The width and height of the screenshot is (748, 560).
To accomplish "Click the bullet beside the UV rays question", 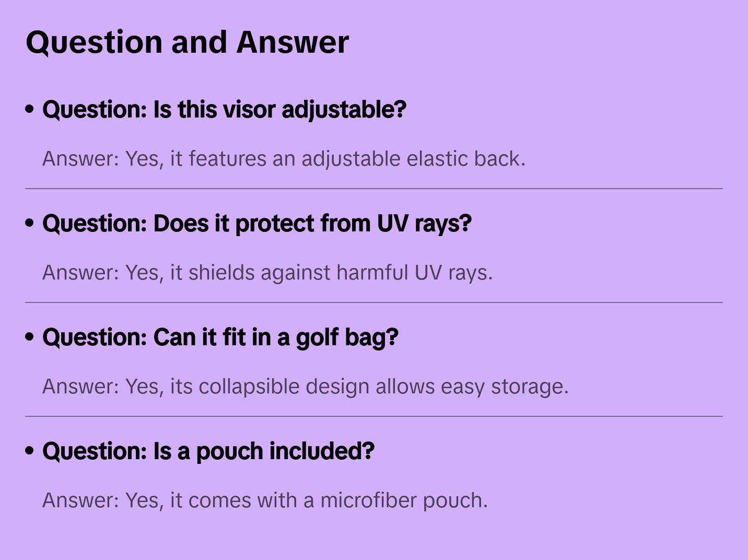I will coord(30,223).
